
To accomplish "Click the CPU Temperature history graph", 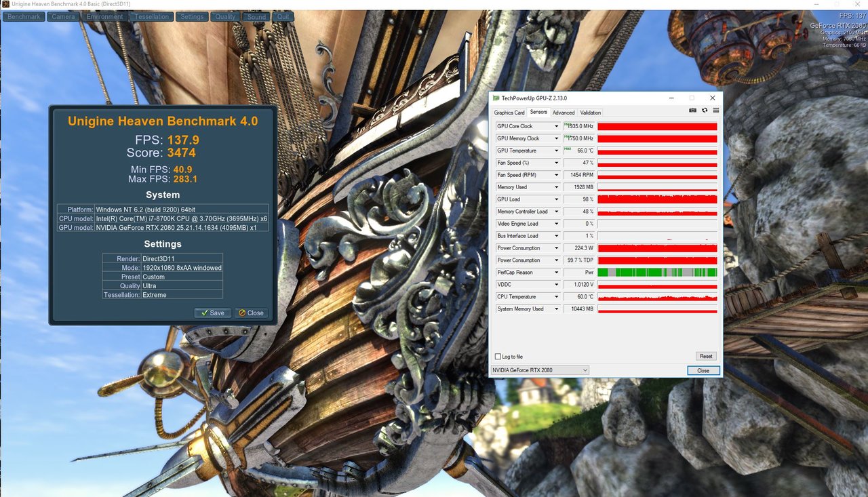I will pos(657,297).
